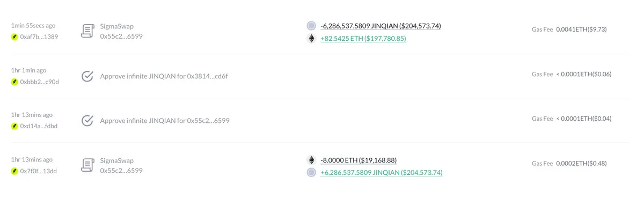Viewport: 644px width, 199px height.
Task: Click the JINQIAN token icon beside +6,286,537.5809
Action: pyautogui.click(x=311, y=173)
